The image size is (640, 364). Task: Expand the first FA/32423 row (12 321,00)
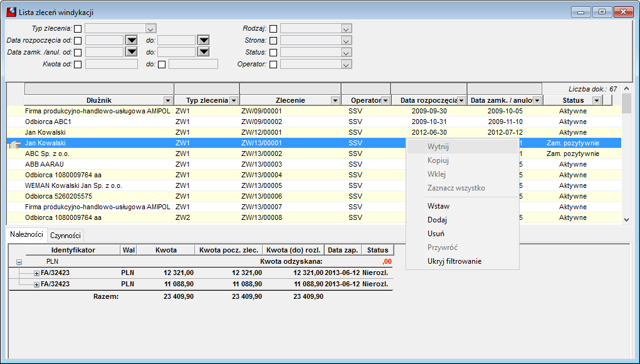(x=36, y=273)
